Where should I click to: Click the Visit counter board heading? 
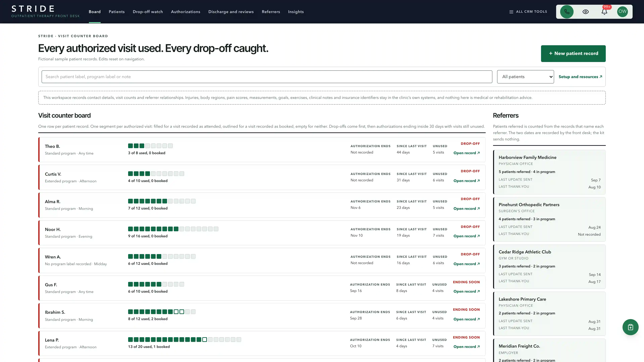pyautogui.click(x=64, y=115)
